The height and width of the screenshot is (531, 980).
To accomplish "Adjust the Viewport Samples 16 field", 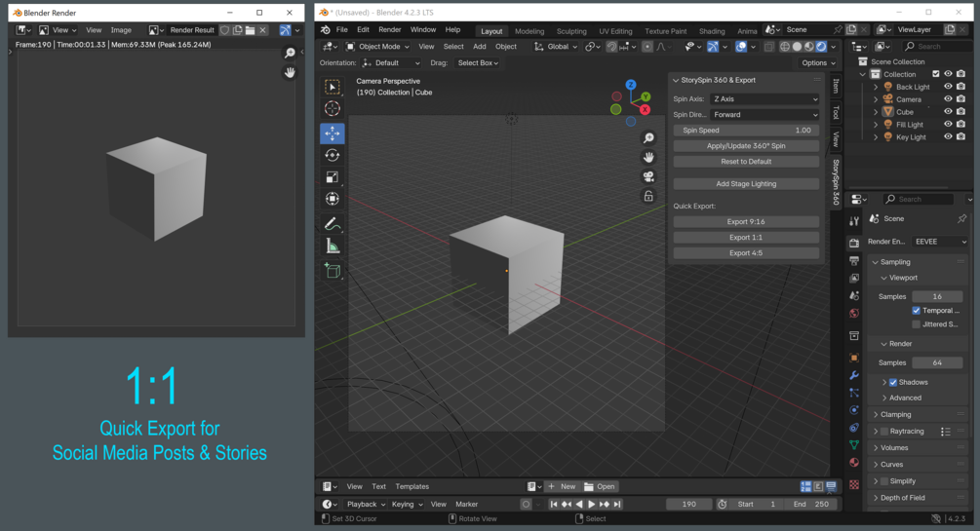I will (x=937, y=296).
